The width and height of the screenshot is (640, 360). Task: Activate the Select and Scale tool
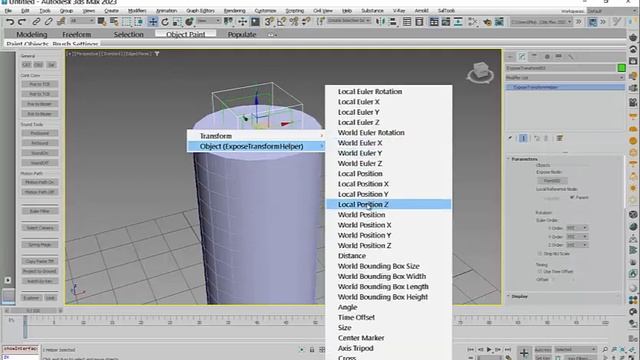coord(177,22)
